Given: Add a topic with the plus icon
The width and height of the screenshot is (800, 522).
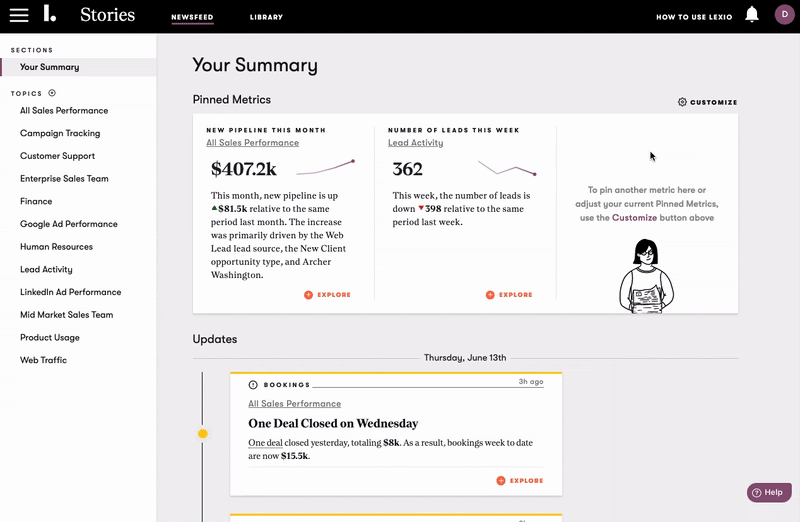Looking at the screenshot, I should click(52, 93).
